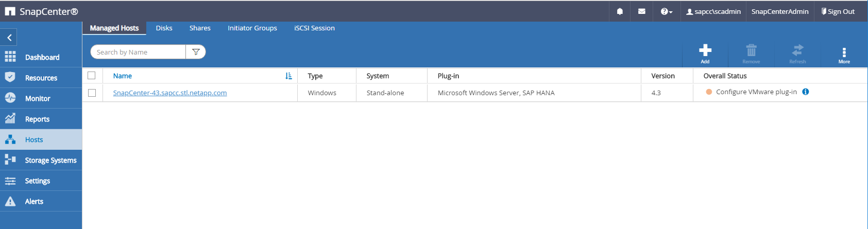This screenshot has height=229, width=868.
Task: Check the SnapCenter-43 host row checkbox
Action: 92,93
